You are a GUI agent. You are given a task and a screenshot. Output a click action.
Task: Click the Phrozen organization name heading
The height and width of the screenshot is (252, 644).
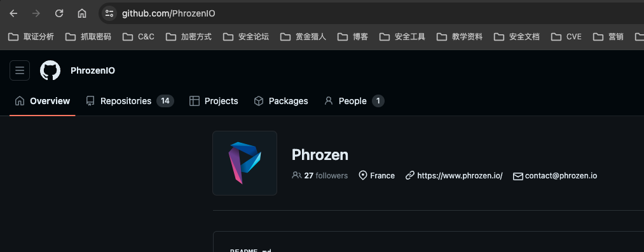point(320,155)
